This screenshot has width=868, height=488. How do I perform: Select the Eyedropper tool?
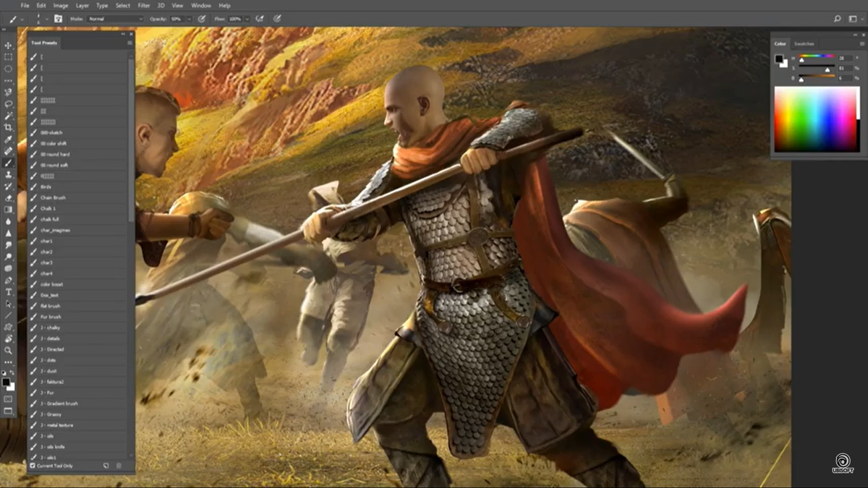tap(9, 140)
